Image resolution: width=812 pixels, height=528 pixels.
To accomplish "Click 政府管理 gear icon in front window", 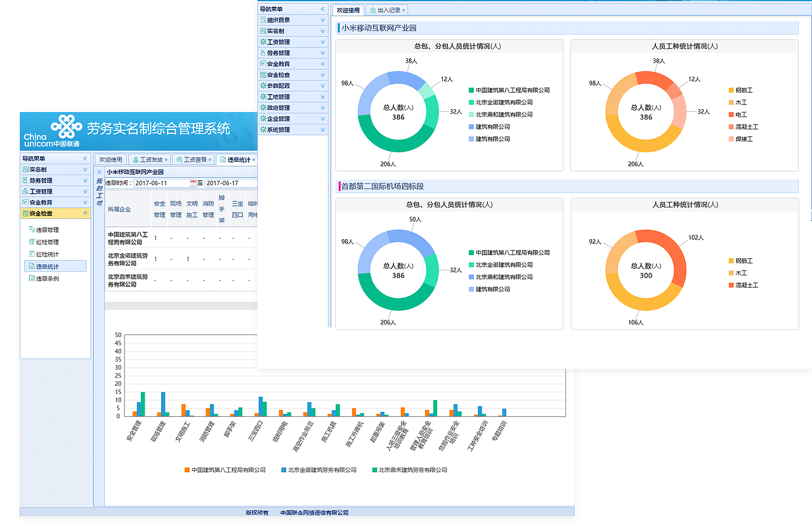I will [x=263, y=107].
